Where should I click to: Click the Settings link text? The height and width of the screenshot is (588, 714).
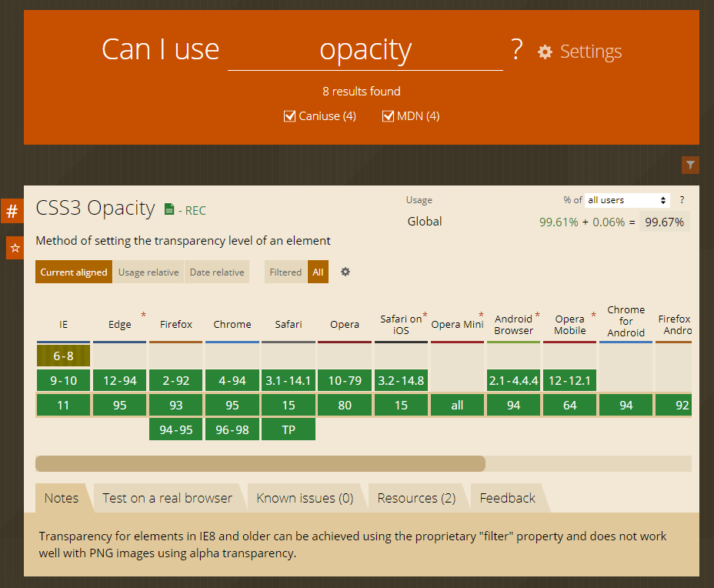[x=591, y=52]
